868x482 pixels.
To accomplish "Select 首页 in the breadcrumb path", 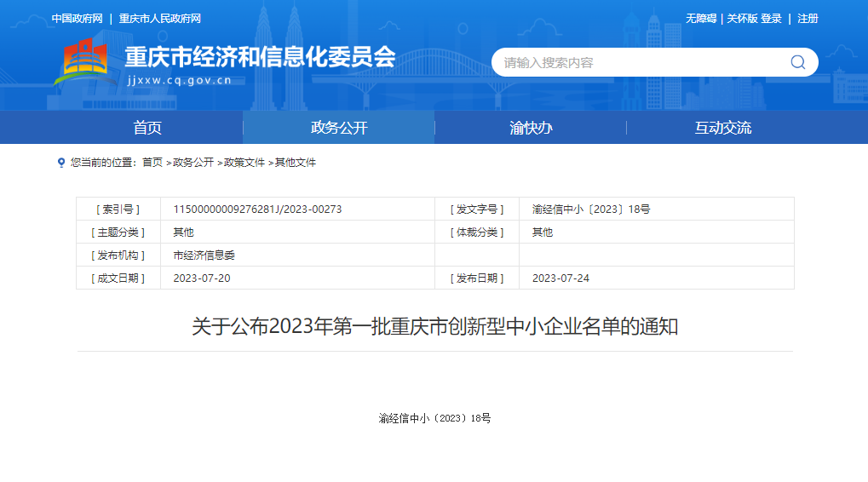I will (152, 163).
